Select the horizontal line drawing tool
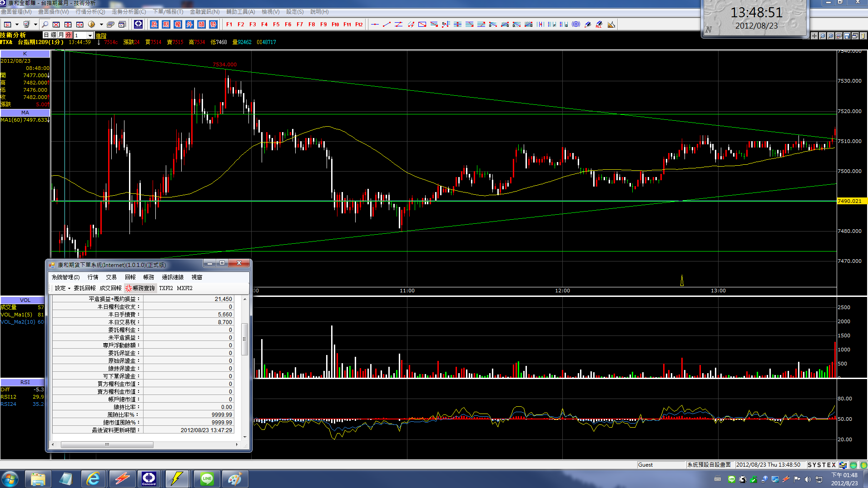 tap(375, 25)
